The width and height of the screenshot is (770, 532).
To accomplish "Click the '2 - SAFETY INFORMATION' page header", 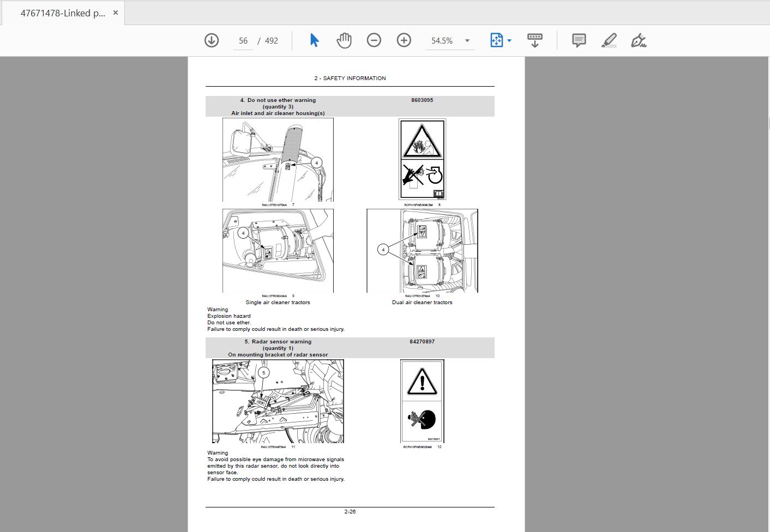I will pyautogui.click(x=350, y=78).
